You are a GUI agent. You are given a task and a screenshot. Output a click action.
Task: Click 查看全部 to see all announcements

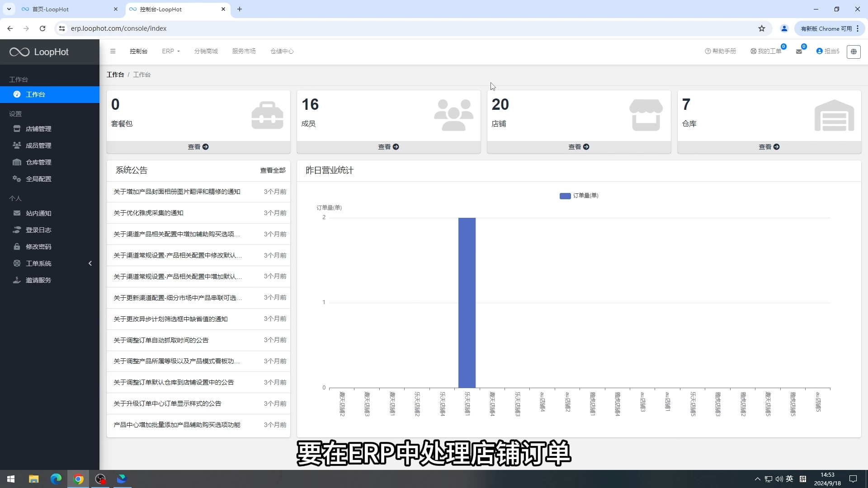click(x=273, y=170)
